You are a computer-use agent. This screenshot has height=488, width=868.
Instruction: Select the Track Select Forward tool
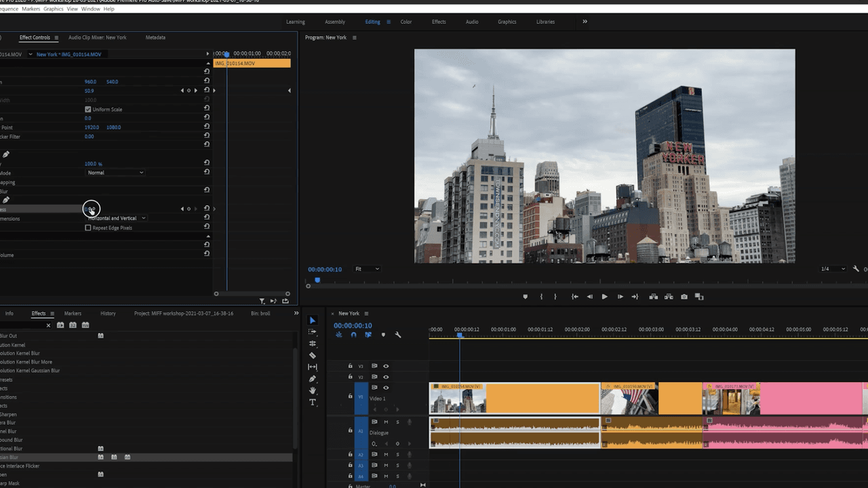click(312, 331)
